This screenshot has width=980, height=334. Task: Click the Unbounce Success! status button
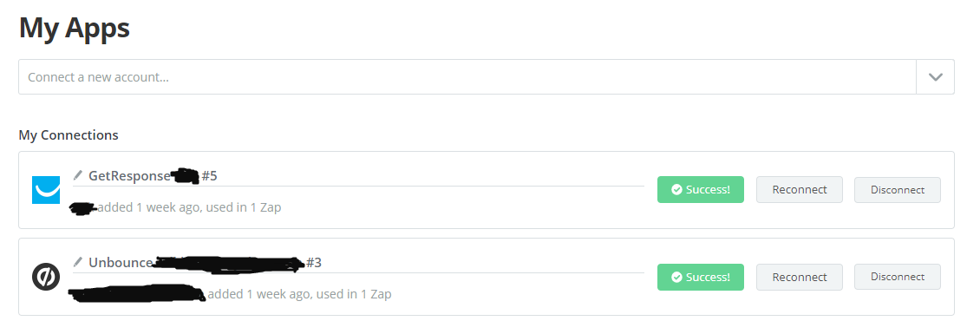pos(701,277)
